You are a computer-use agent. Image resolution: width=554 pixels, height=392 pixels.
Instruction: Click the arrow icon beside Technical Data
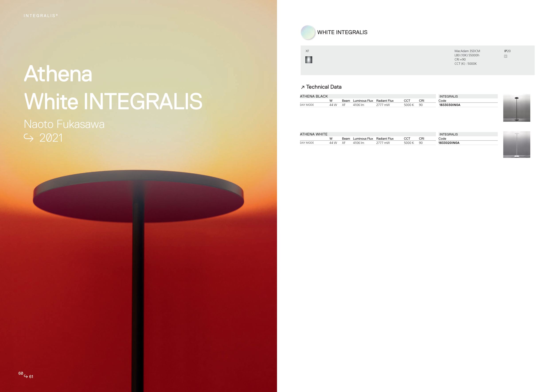[x=302, y=87]
